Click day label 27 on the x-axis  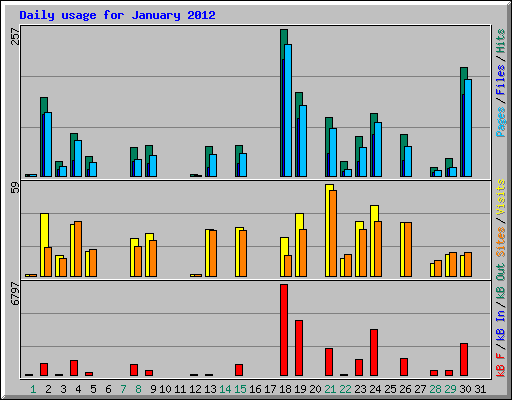[420, 389]
